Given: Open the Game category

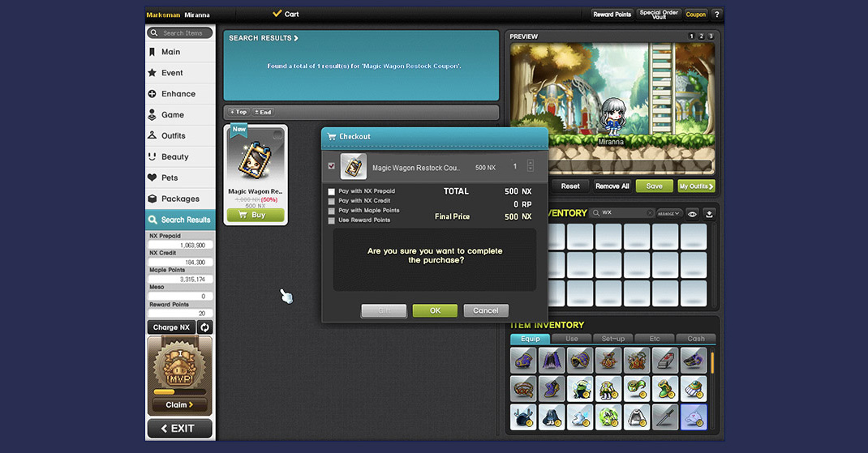Looking at the screenshot, I should (x=180, y=115).
